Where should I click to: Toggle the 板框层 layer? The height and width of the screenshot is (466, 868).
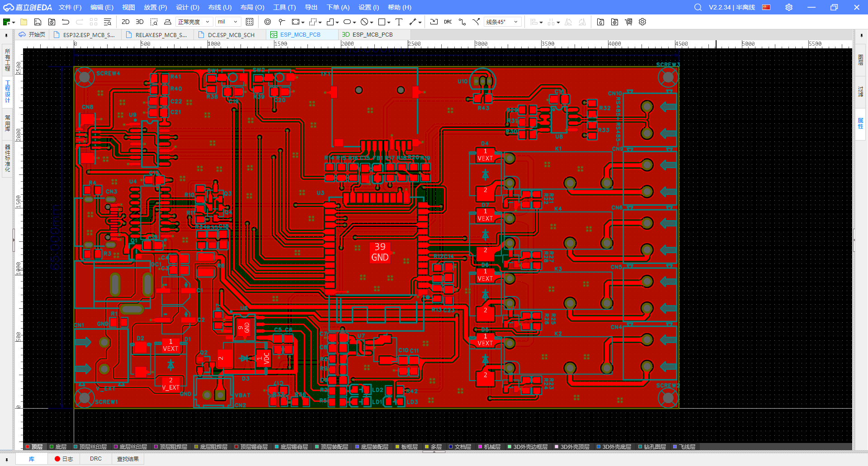tap(406, 447)
